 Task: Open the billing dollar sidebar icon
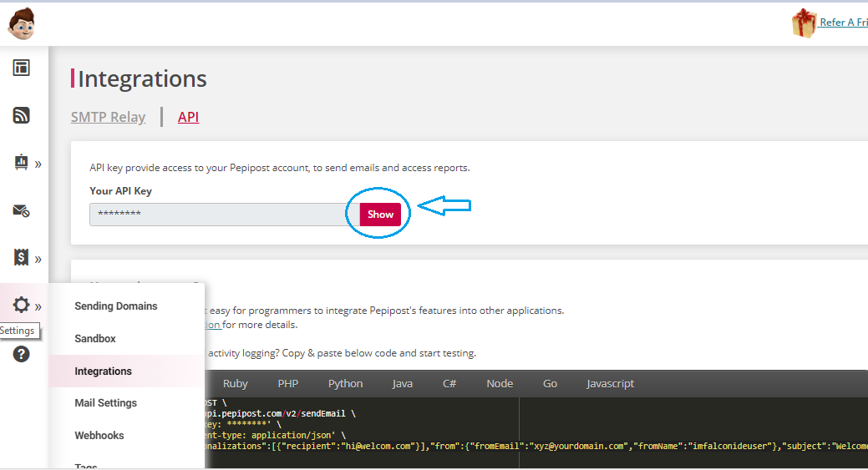[21, 257]
